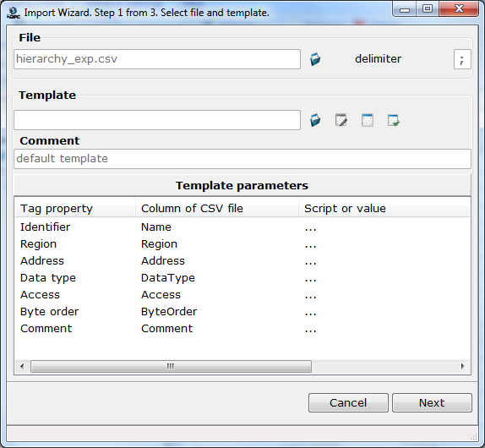This screenshot has height=448, width=485.
Task: Click the default template comment field
Action: click(x=243, y=159)
